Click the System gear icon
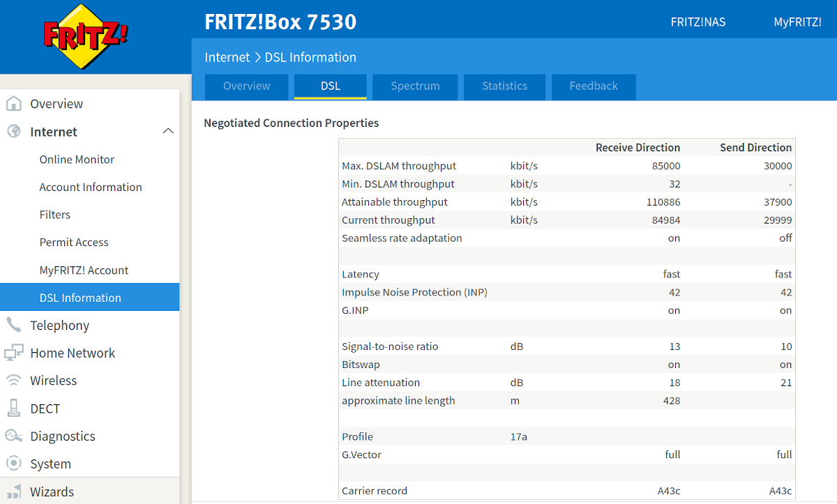This screenshot has width=837, height=504. click(x=13, y=464)
